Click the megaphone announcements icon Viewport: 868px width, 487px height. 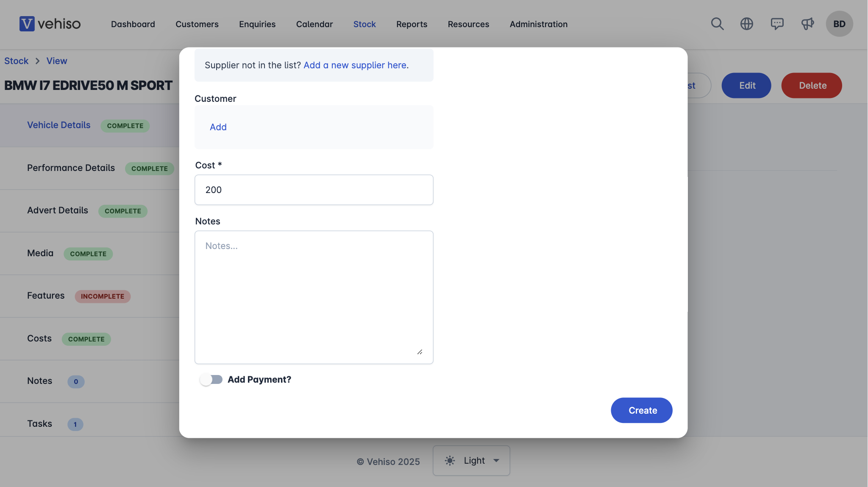(x=807, y=24)
